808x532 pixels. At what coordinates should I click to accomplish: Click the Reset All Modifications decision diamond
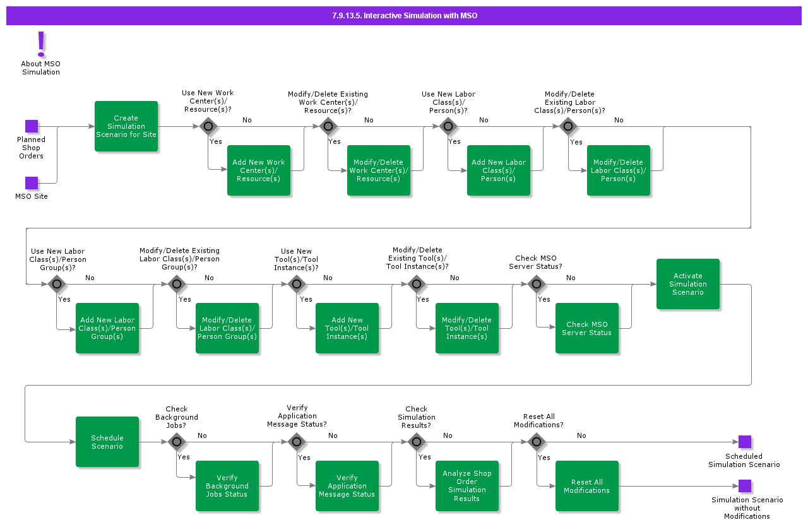point(537,442)
